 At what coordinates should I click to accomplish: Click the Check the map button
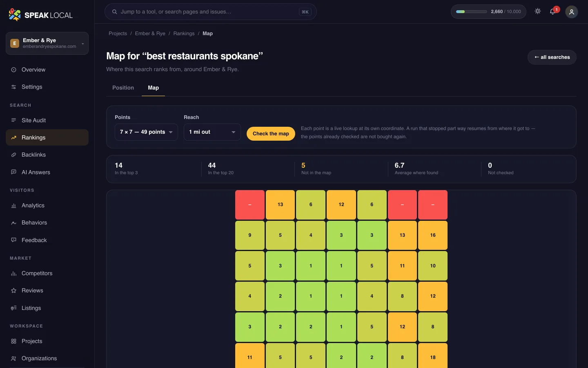[271, 133]
